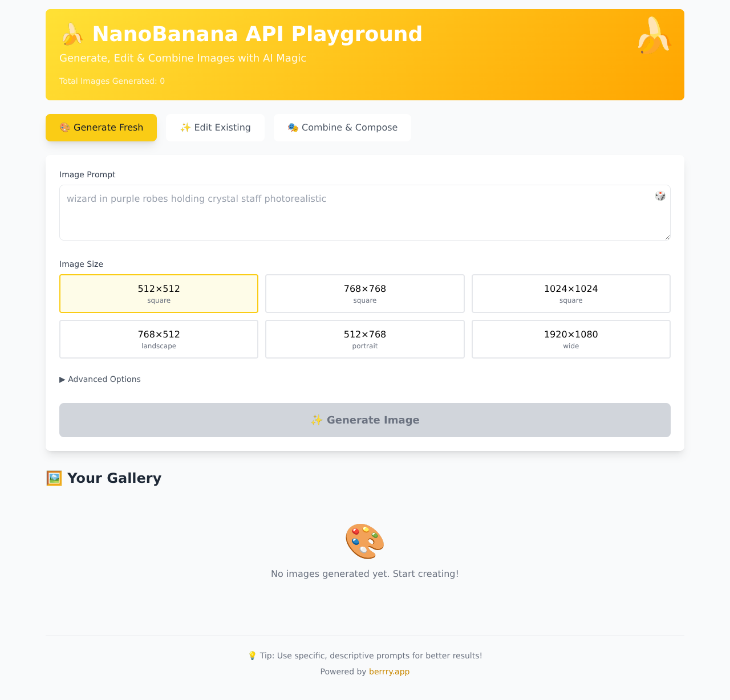Click the banana emoji beside the title
Viewport: 730px width, 700px height.
coord(72,35)
